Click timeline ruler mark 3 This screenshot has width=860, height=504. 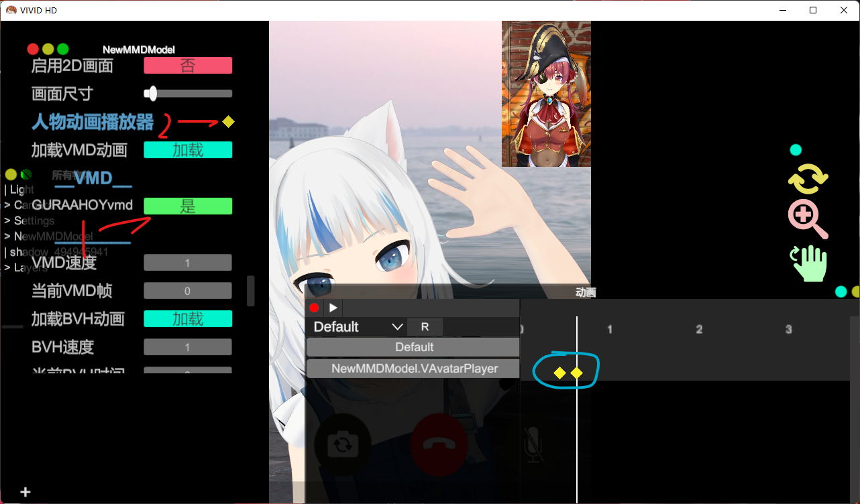tap(789, 329)
